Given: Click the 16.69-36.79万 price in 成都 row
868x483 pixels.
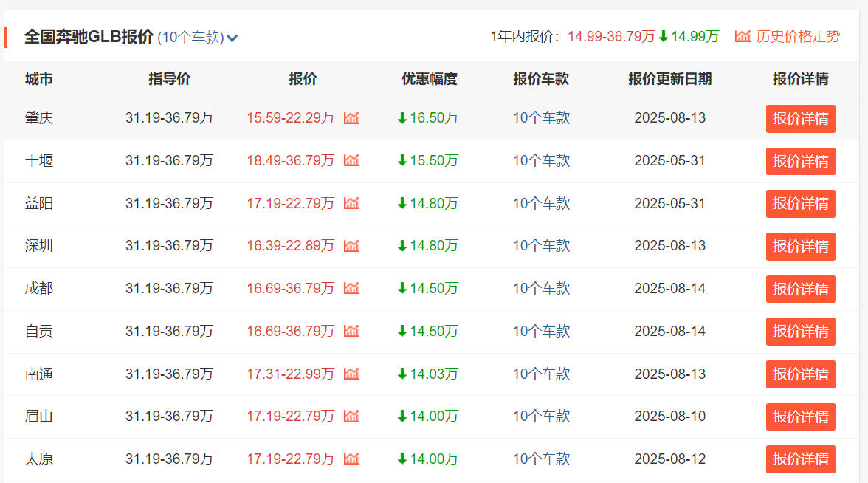Looking at the screenshot, I should 291,288.
